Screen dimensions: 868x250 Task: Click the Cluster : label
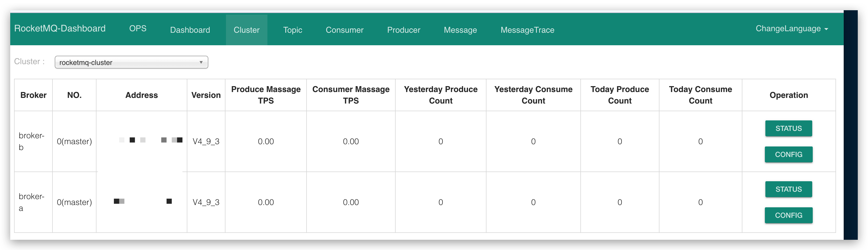pyautogui.click(x=29, y=62)
